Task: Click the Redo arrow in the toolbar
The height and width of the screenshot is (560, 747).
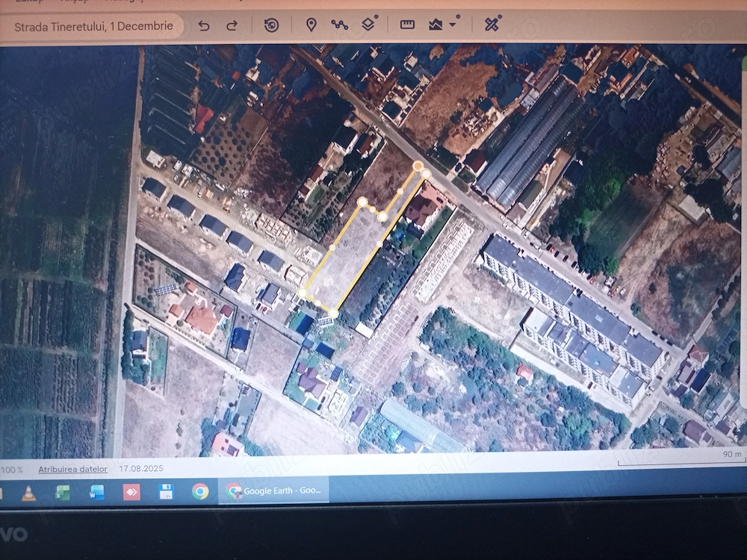Action: coord(232,25)
